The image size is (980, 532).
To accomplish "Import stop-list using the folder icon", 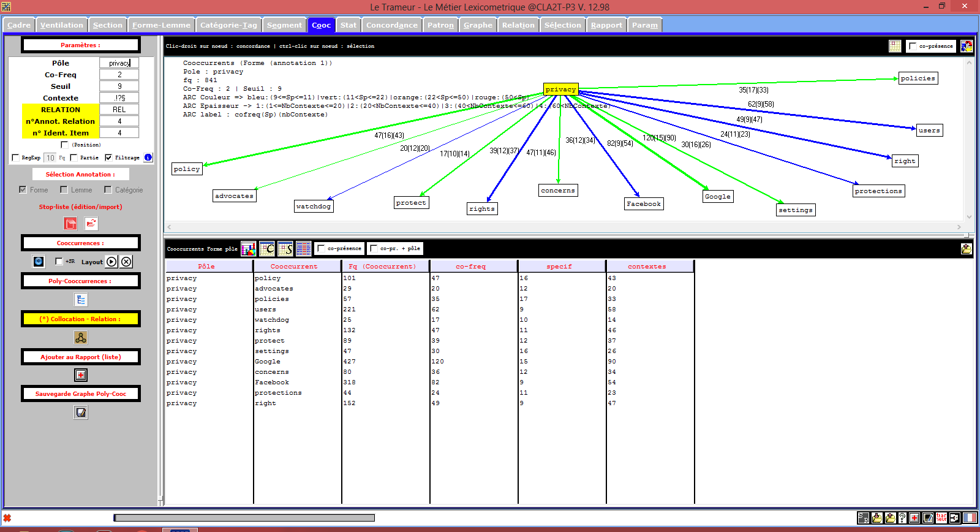I will pyautogui.click(x=91, y=224).
